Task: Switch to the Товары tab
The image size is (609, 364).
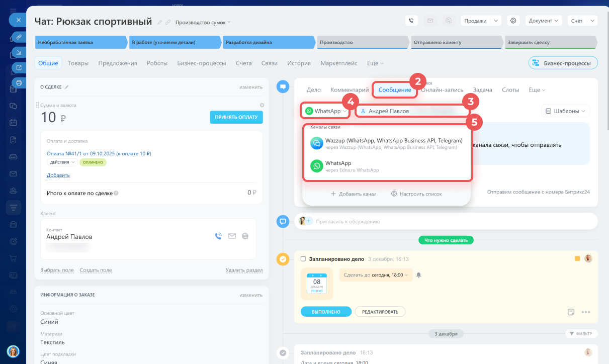Action: pos(78,63)
